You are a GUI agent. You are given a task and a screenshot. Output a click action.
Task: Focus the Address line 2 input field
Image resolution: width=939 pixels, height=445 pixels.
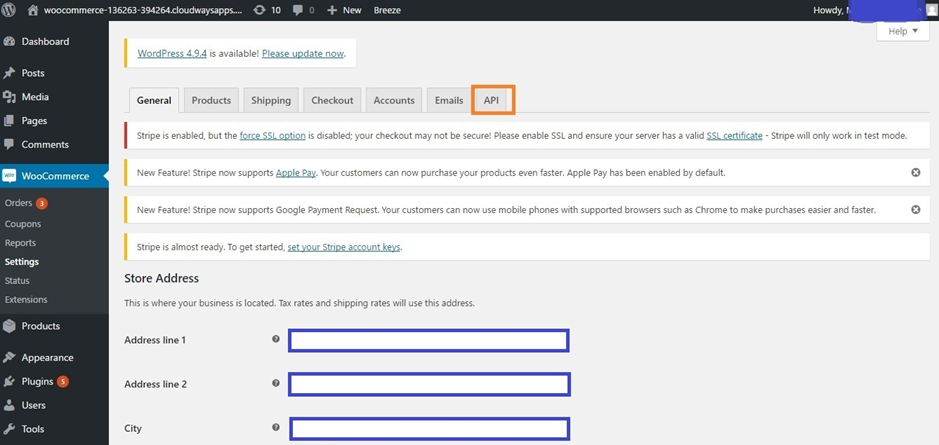pyautogui.click(x=429, y=384)
